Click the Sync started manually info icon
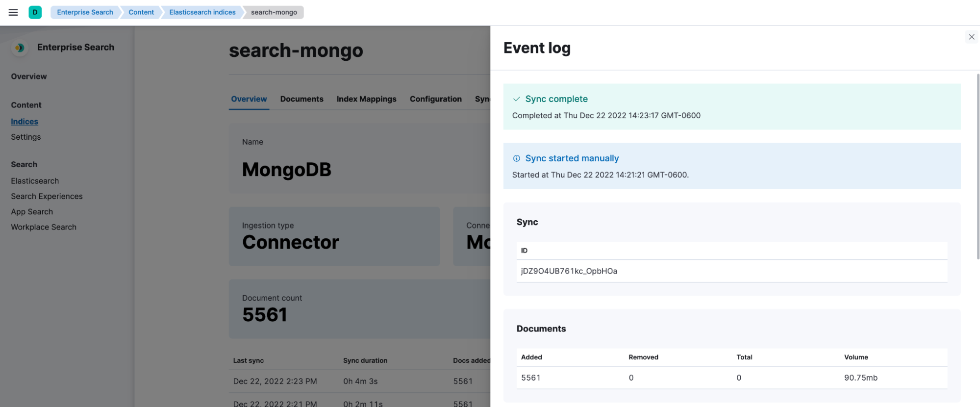980x407 pixels. 516,158
